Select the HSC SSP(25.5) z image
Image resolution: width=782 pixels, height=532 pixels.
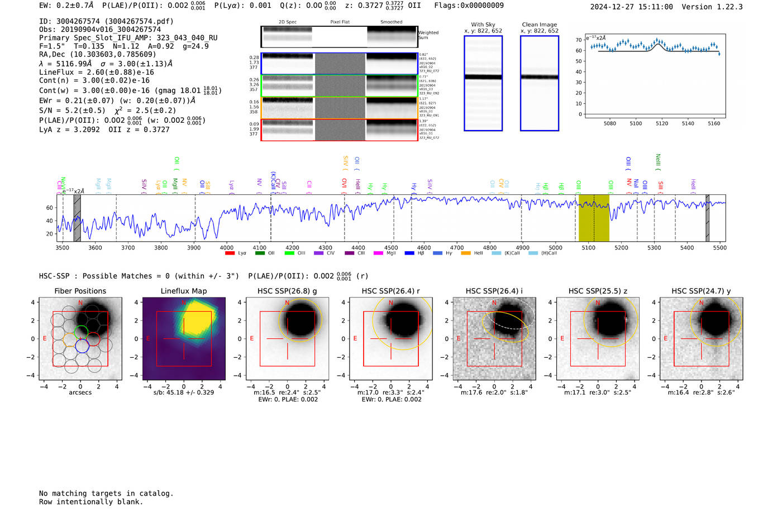click(x=598, y=338)
